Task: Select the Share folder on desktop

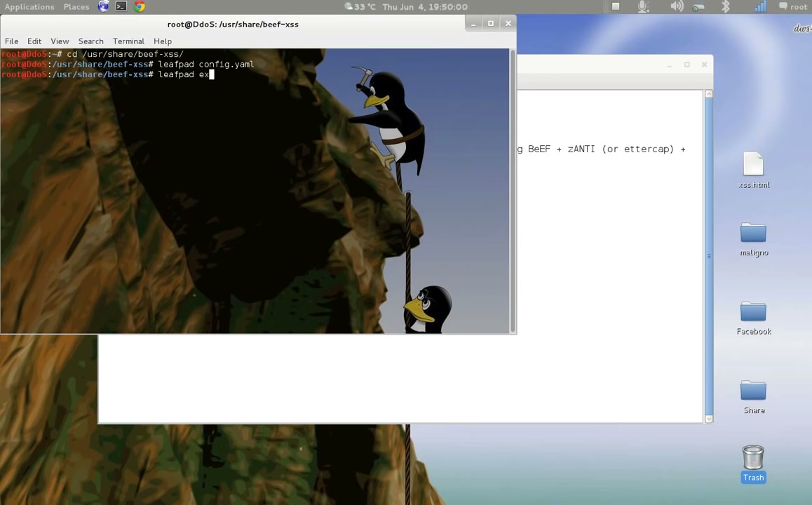Action: click(754, 397)
